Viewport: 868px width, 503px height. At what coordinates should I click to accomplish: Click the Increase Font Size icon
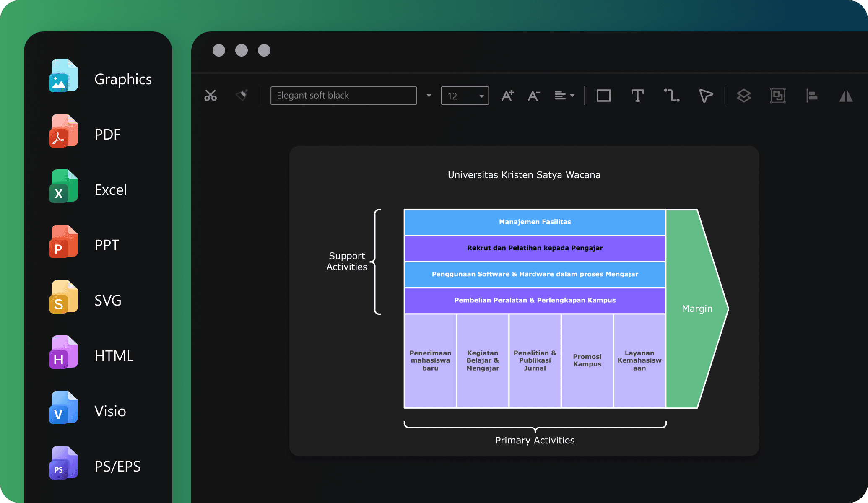click(x=507, y=96)
